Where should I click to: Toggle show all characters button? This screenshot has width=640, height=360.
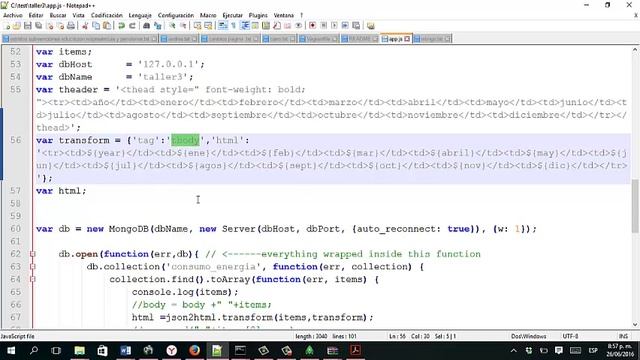[233, 26]
